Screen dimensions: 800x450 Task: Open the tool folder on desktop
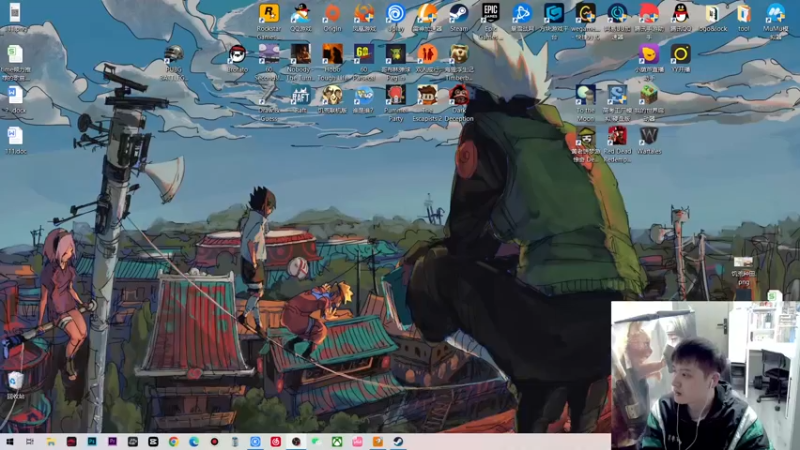[743, 13]
